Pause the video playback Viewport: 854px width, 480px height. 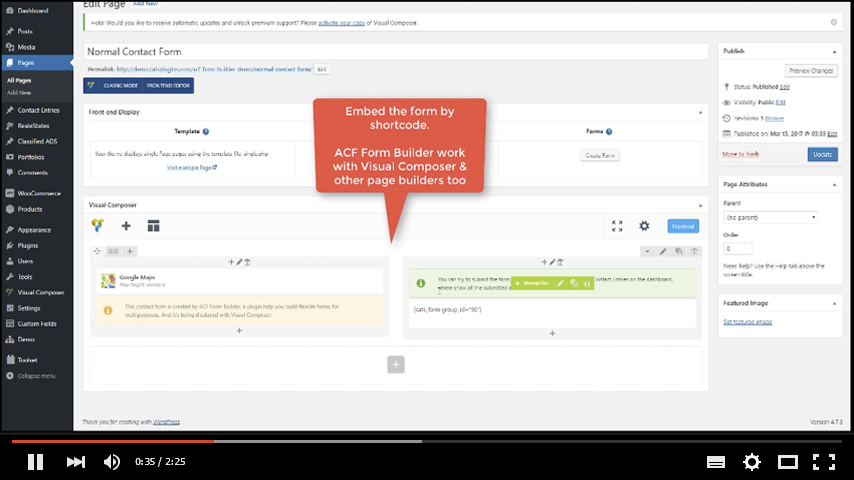coord(35,462)
